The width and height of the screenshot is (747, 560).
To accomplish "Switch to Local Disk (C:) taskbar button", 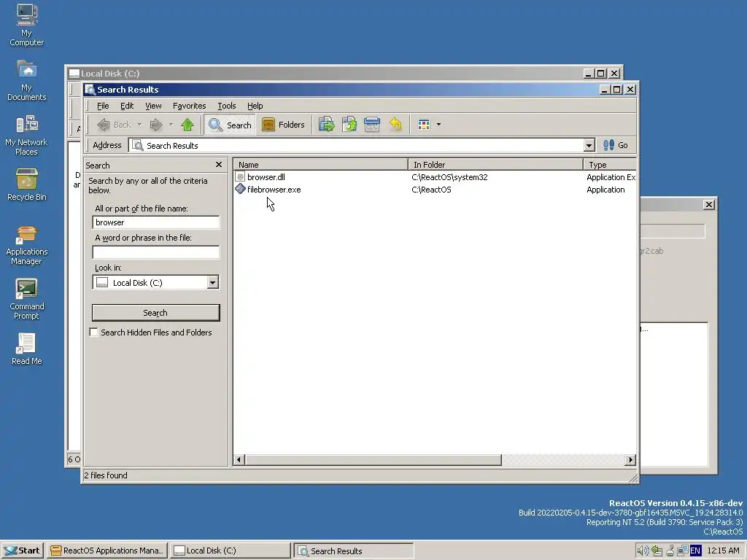I will point(230,551).
